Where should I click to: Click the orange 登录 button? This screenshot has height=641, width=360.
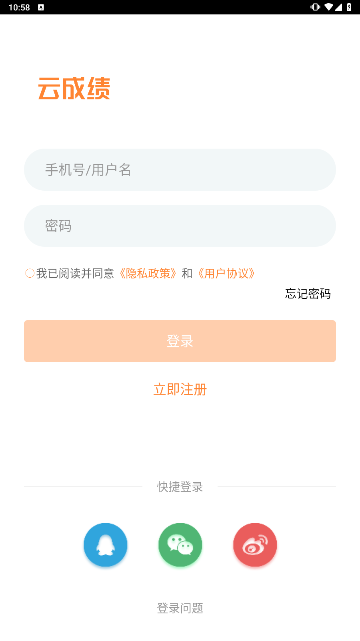180,341
